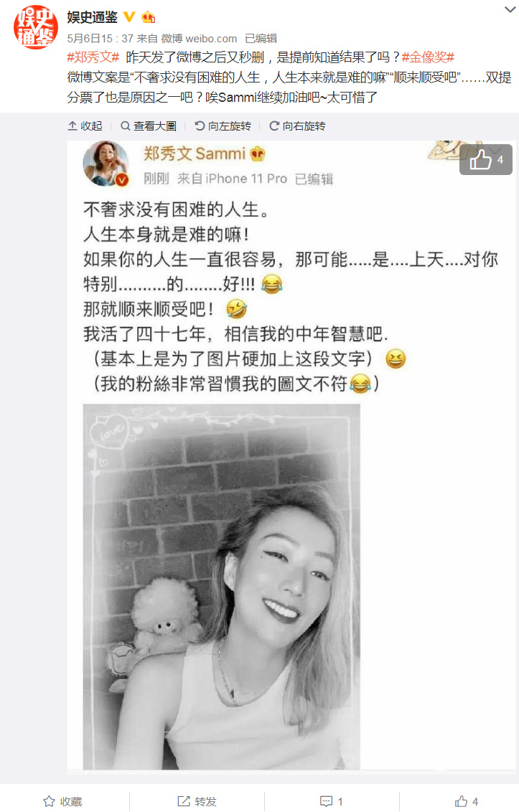
Task: Open the #郑秀文# hashtag topic
Action: [x=93, y=57]
